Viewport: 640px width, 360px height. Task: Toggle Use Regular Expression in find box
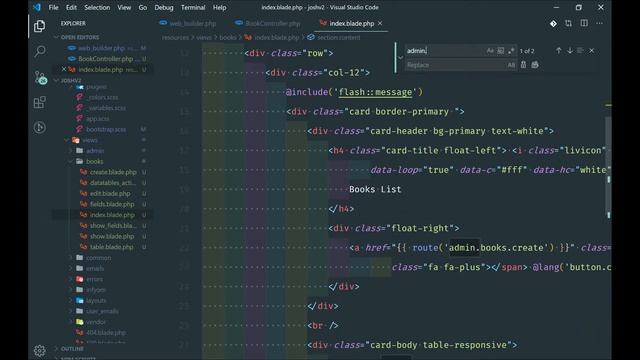coord(511,51)
